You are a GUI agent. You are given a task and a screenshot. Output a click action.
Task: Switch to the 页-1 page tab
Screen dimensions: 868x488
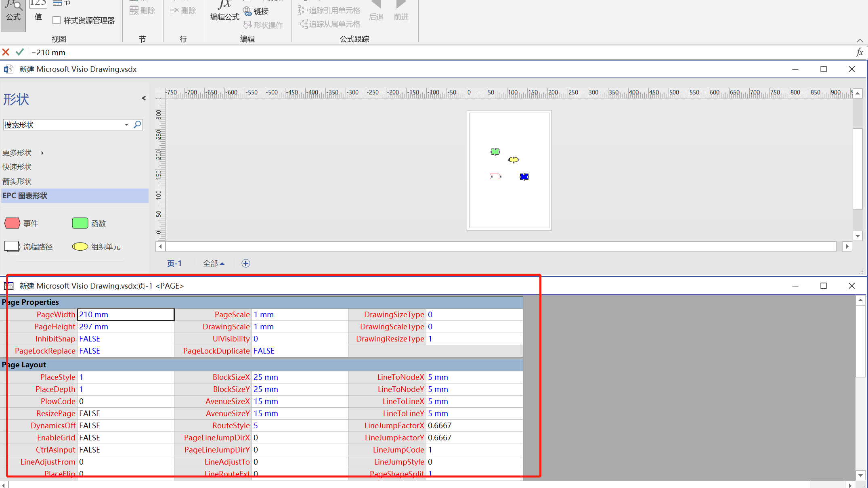pyautogui.click(x=174, y=264)
